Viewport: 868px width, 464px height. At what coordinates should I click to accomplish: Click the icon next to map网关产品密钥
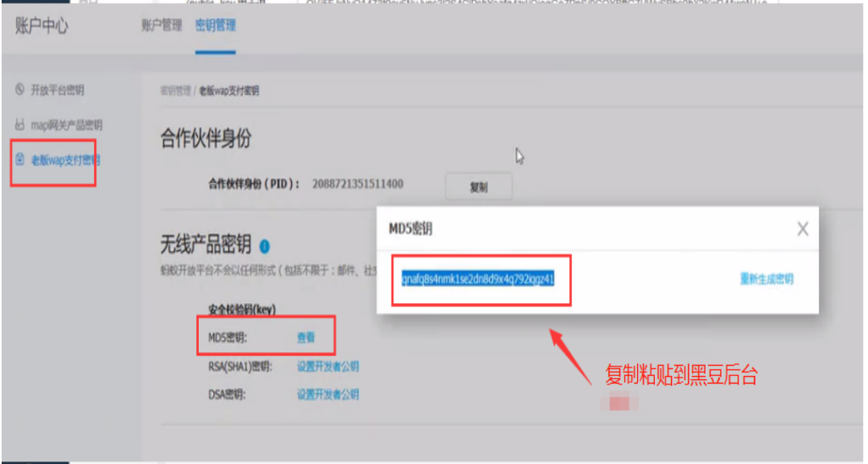coord(20,124)
